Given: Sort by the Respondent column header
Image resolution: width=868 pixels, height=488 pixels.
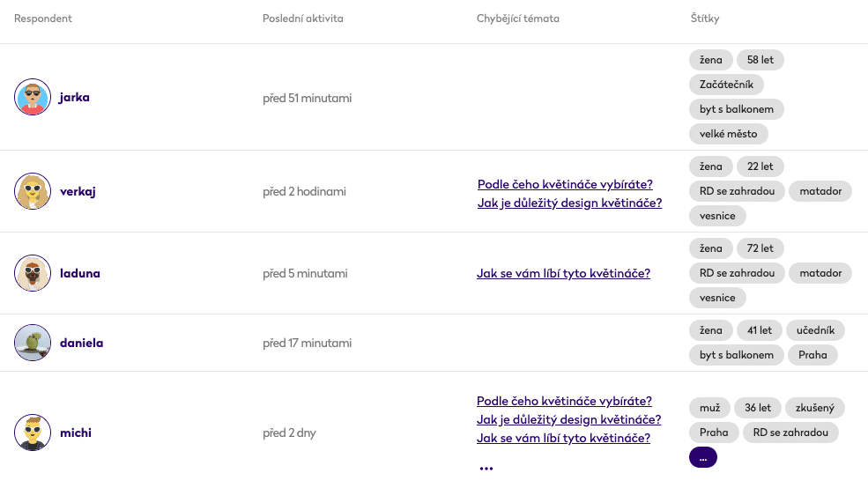Looking at the screenshot, I should (x=43, y=18).
